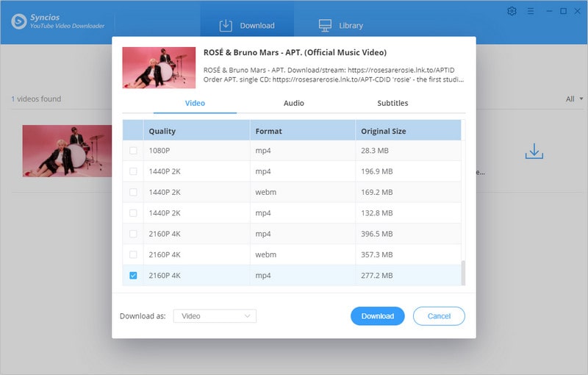This screenshot has height=375, width=588.
Task: Click the Syncios logo icon
Action: click(19, 21)
